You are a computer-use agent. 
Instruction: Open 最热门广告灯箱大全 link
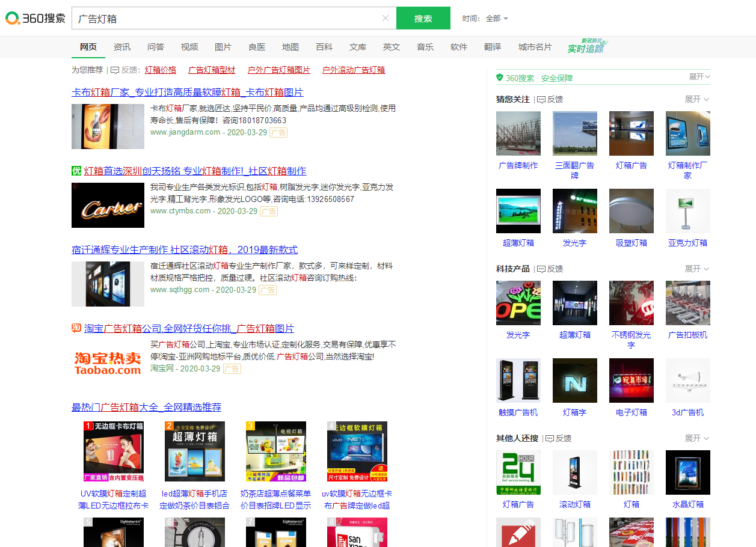click(x=146, y=407)
